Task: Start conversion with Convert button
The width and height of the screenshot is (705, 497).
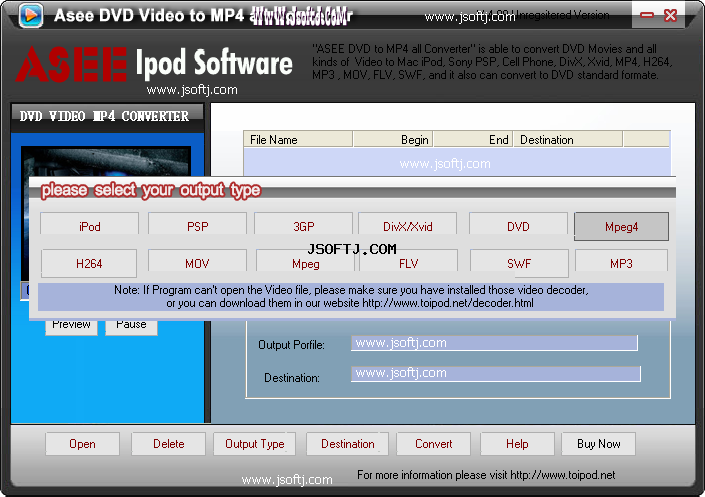Action: click(433, 444)
